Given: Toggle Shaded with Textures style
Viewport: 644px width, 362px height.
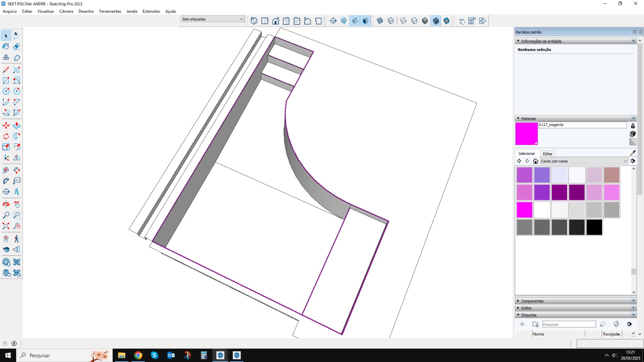Looking at the screenshot, I should 436,21.
